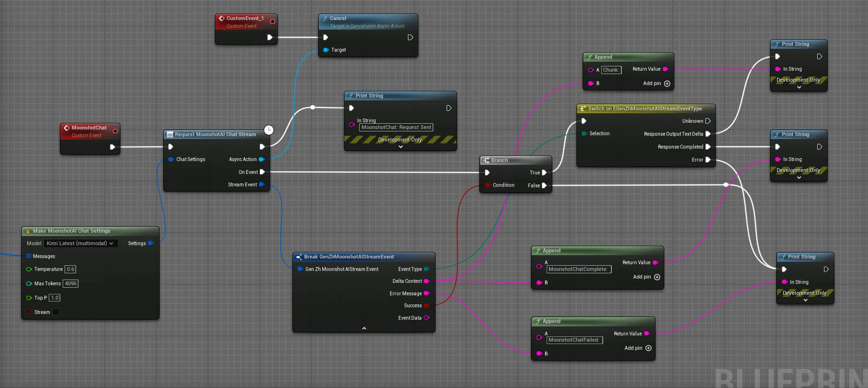Click the Response Completed exec pin
Image resolution: width=868 pixels, height=388 pixels.
(x=708, y=147)
